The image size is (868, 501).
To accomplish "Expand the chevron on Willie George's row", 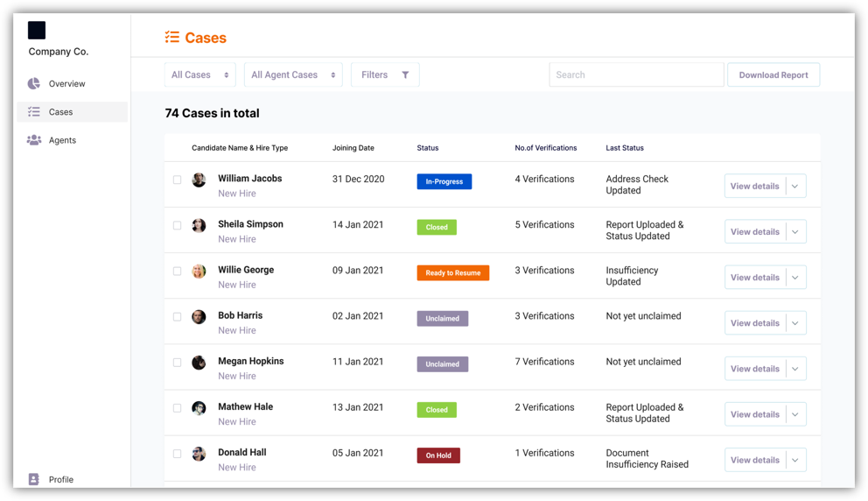I will [795, 277].
